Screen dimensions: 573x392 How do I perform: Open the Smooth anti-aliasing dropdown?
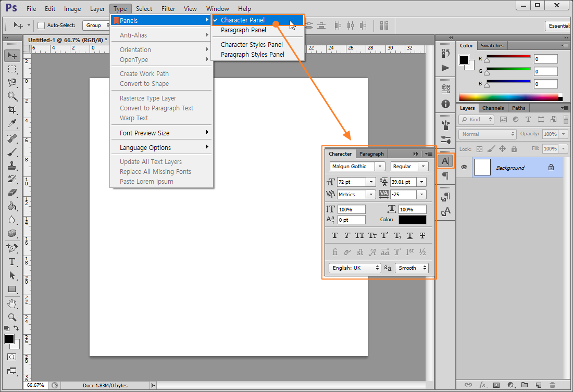412,268
